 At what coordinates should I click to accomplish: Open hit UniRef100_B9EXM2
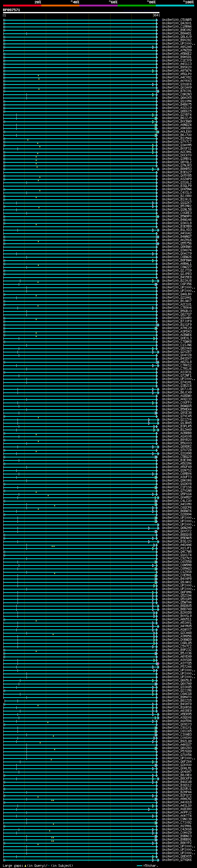pyautogui.click(x=177, y=30)
